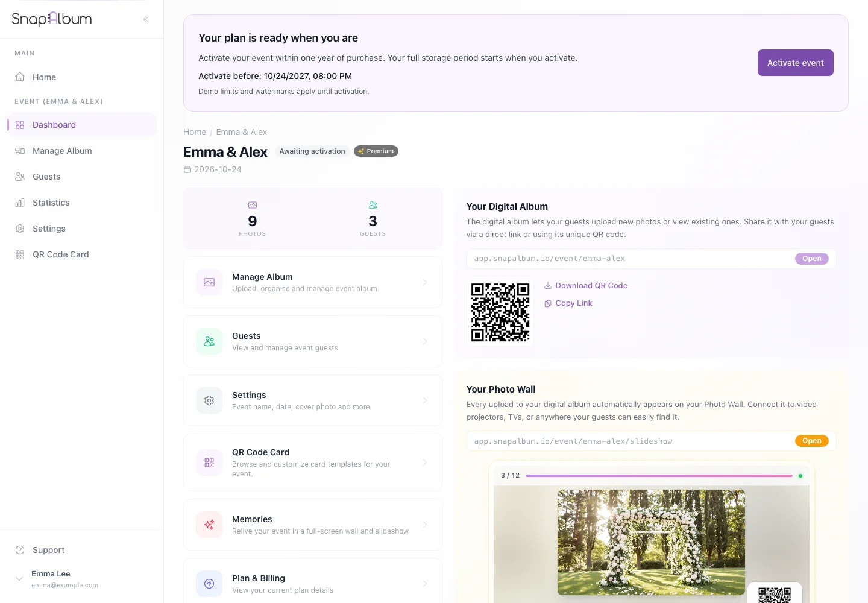The height and width of the screenshot is (603, 868).
Task: Click the Home breadcrumb link
Action: [195, 132]
